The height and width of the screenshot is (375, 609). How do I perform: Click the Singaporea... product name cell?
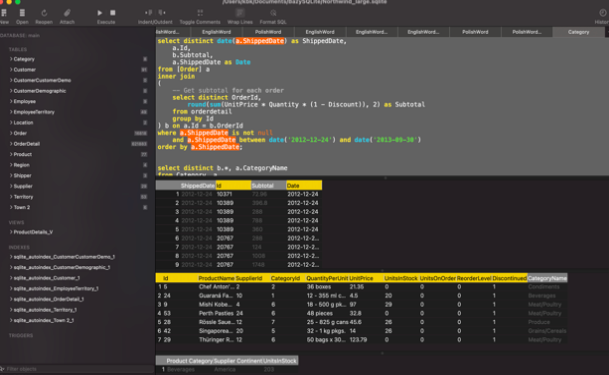pos(216,331)
